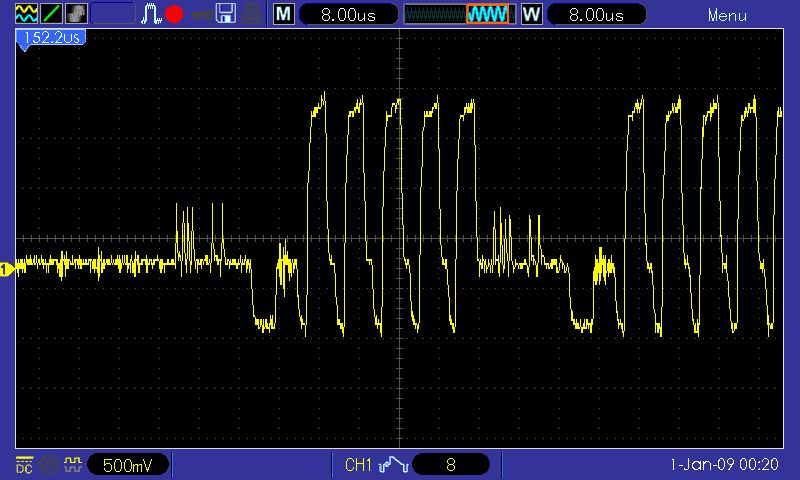The image size is (800, 480).
Task: Click the 1-Jan-09 date and time display
Action: click(x=724, y=465)
